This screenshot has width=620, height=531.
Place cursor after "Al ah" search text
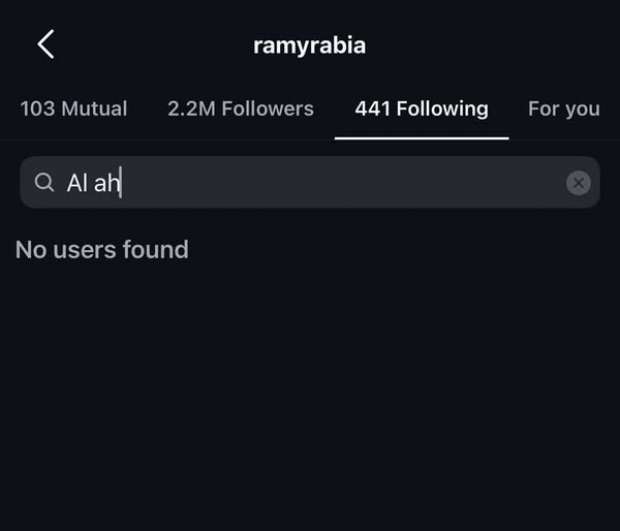pos(122,183)
